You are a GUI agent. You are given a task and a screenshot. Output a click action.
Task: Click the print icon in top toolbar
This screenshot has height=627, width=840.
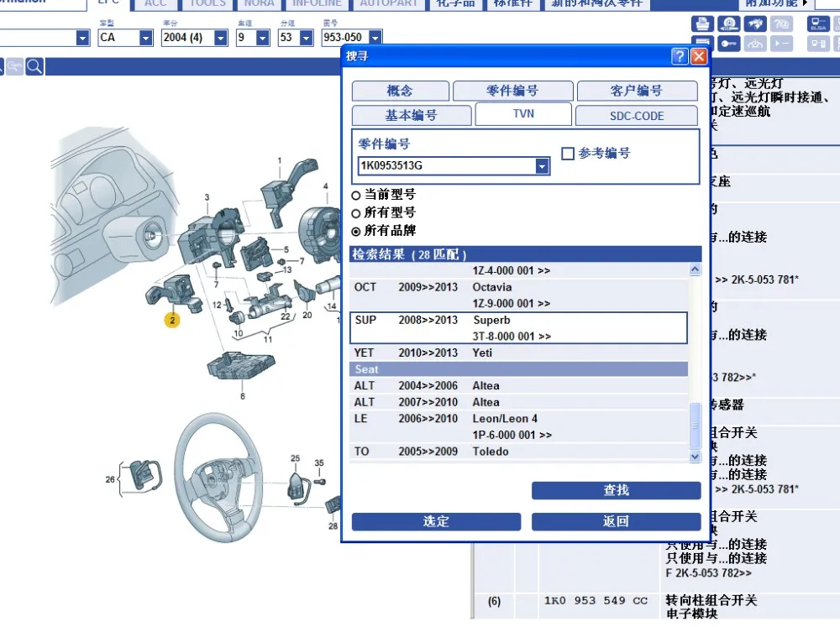[702, 24]
